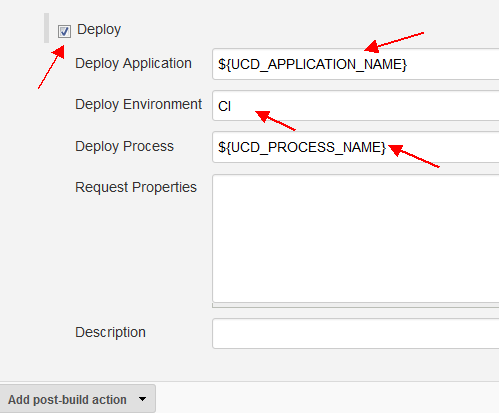Screen dimensions: 499x413
Task: Click the Deploy Application label
Action: pos(133,63)
